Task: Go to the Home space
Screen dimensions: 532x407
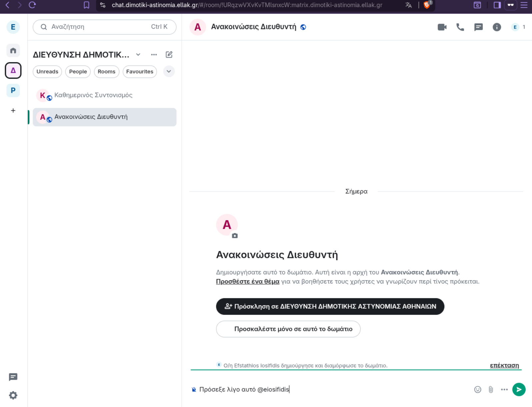Action: pyautogui.click(x=13, y=50)
